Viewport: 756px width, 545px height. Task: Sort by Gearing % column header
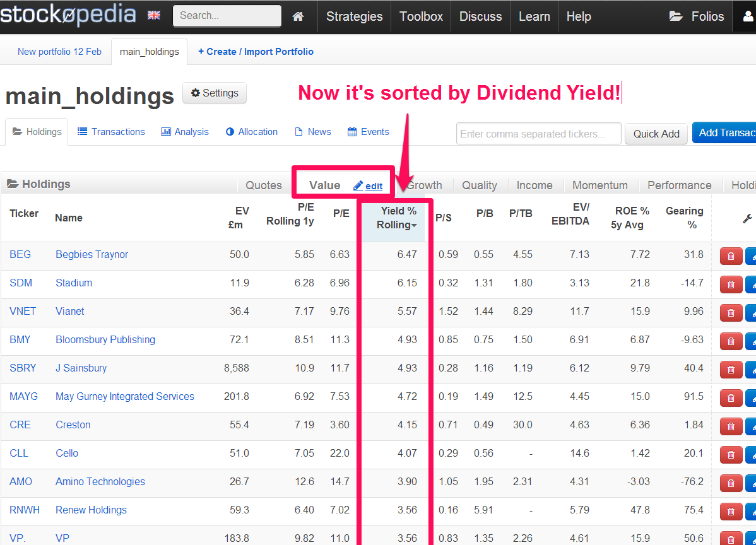685,218
